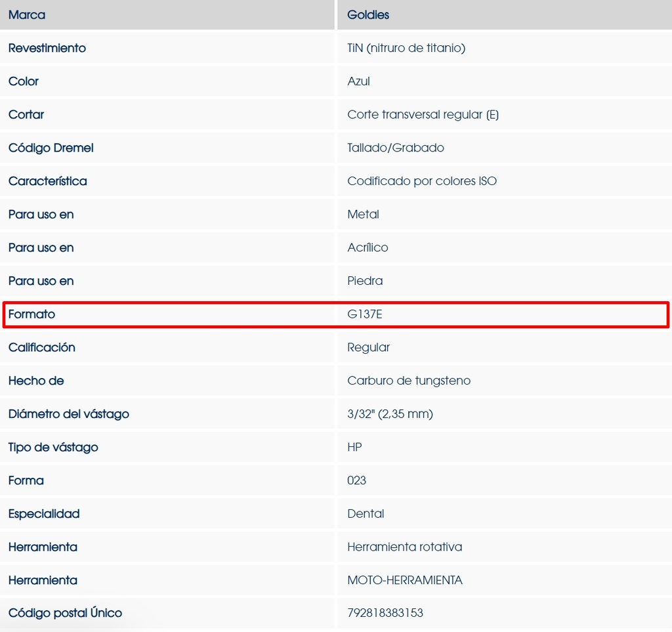Select the 792818383153 code number
Screen dimensions: 672x632
tap(385, 613)
